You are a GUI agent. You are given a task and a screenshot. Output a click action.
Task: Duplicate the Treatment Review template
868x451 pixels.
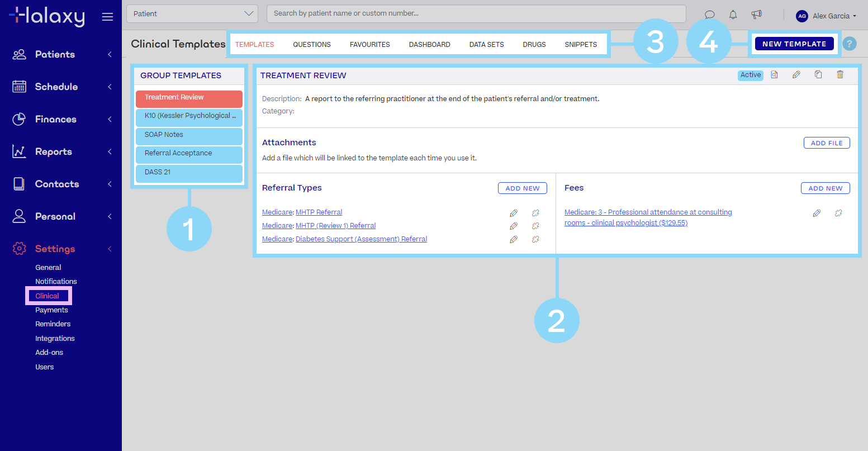[818, 74]
